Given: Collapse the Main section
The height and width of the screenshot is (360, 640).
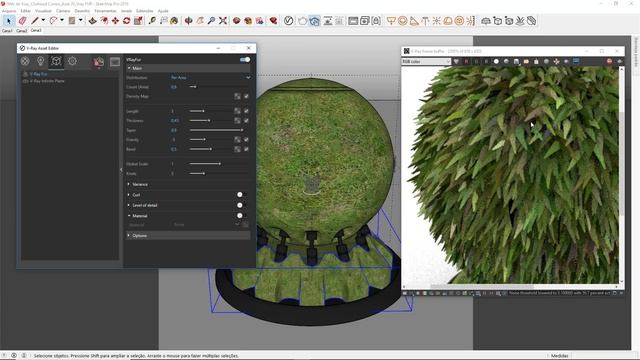Looking at the screenshot, I should (188, 68).
